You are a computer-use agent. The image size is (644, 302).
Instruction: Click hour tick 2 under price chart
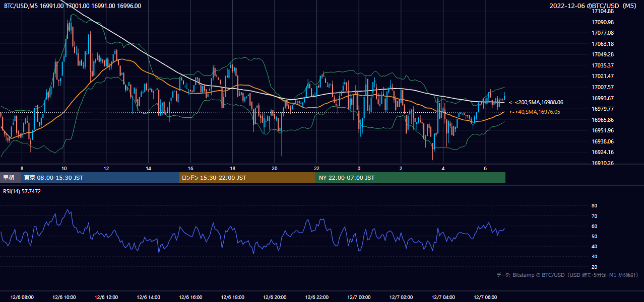pyautogui.click(x=401, y=168)
